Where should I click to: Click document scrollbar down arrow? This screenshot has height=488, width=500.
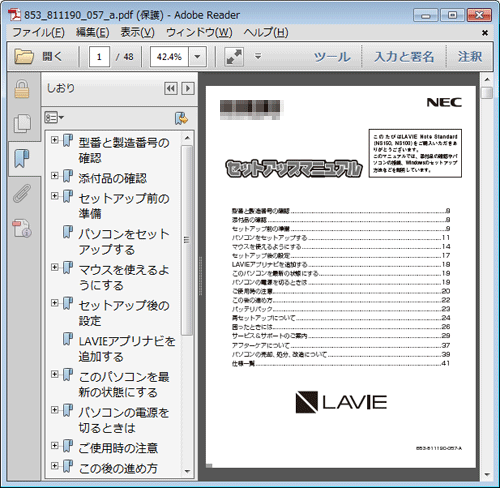[x=487, y=475]
